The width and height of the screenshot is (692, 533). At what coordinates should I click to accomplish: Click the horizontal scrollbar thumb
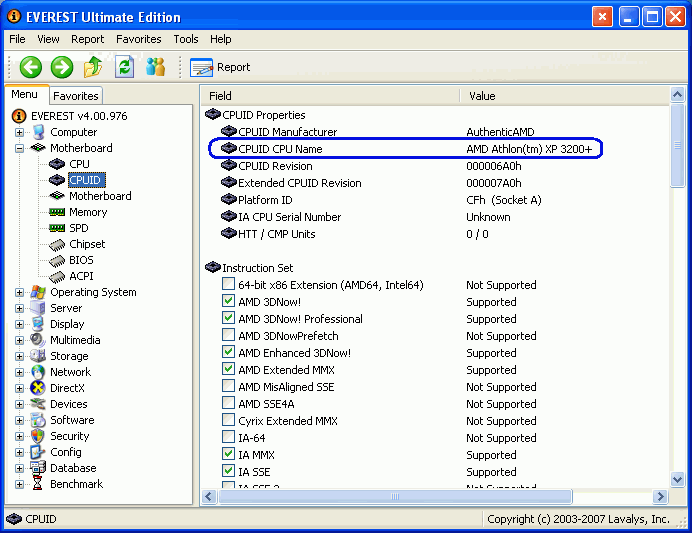[x=395, y=497]
